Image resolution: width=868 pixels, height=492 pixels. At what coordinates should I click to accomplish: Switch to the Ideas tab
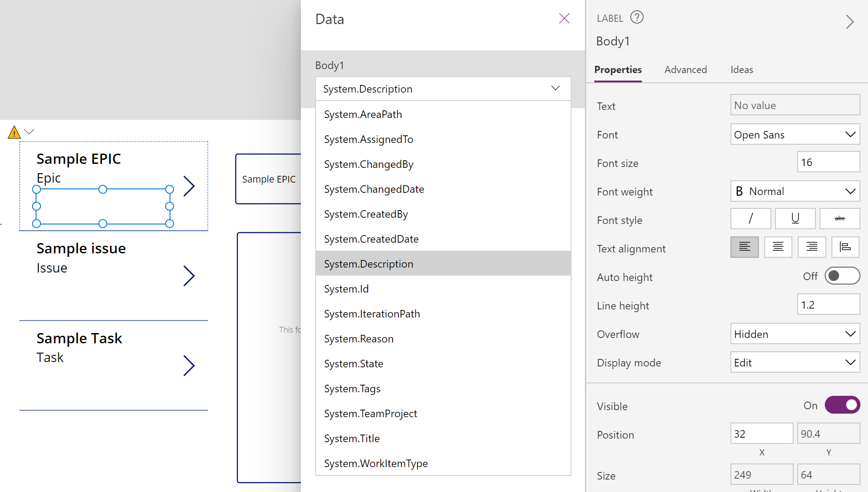(x=741, y=70)
